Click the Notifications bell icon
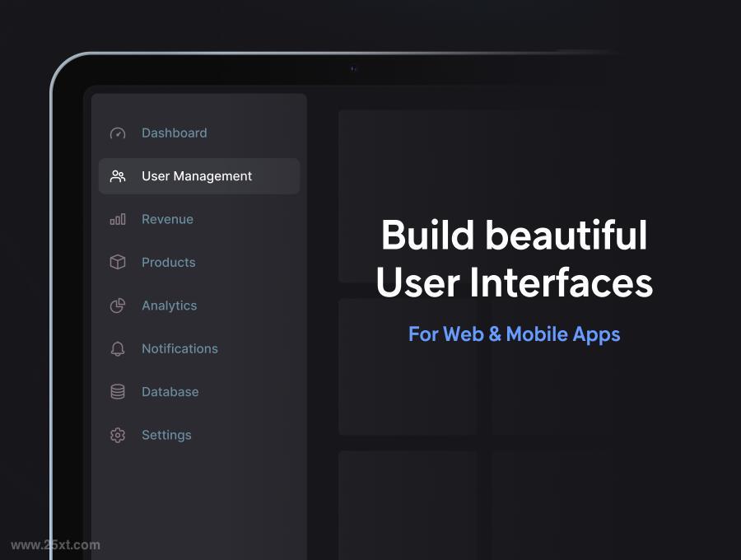 118,348
